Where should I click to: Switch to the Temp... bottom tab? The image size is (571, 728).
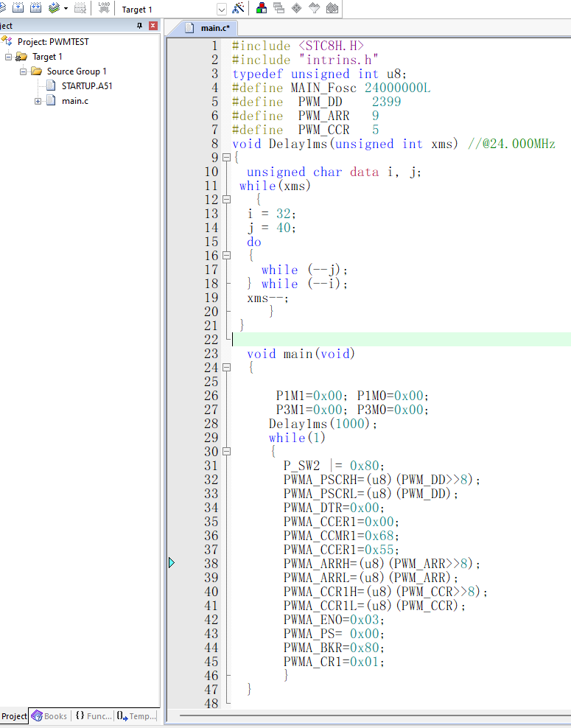point(136,716)
